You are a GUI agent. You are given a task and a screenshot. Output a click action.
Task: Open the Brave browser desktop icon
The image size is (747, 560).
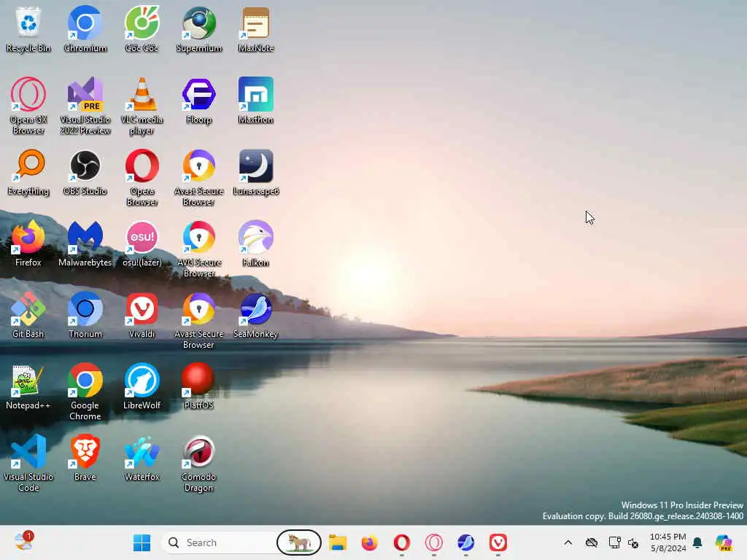[x=85, y=458]
